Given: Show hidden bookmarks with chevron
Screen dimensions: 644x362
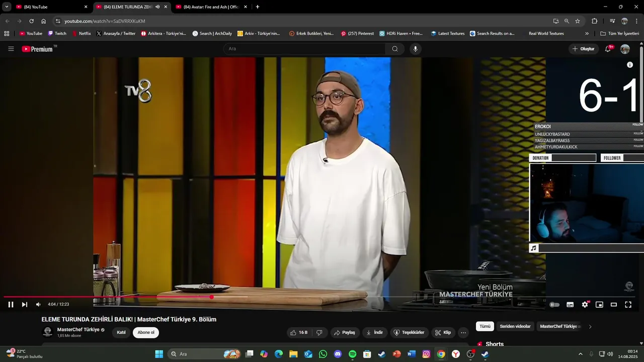Looking at the screenshot, I should pyautogui.click(x=587, y=34).
